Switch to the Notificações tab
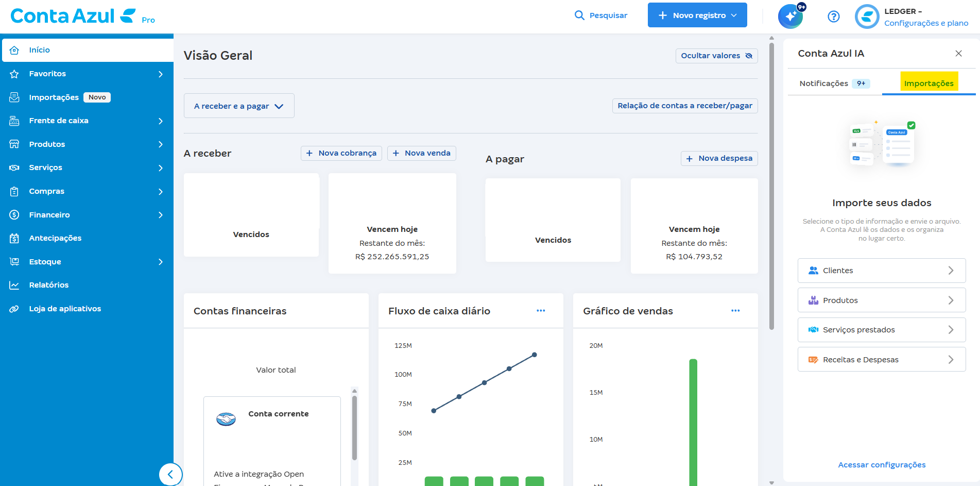 (x=835, y=83)
